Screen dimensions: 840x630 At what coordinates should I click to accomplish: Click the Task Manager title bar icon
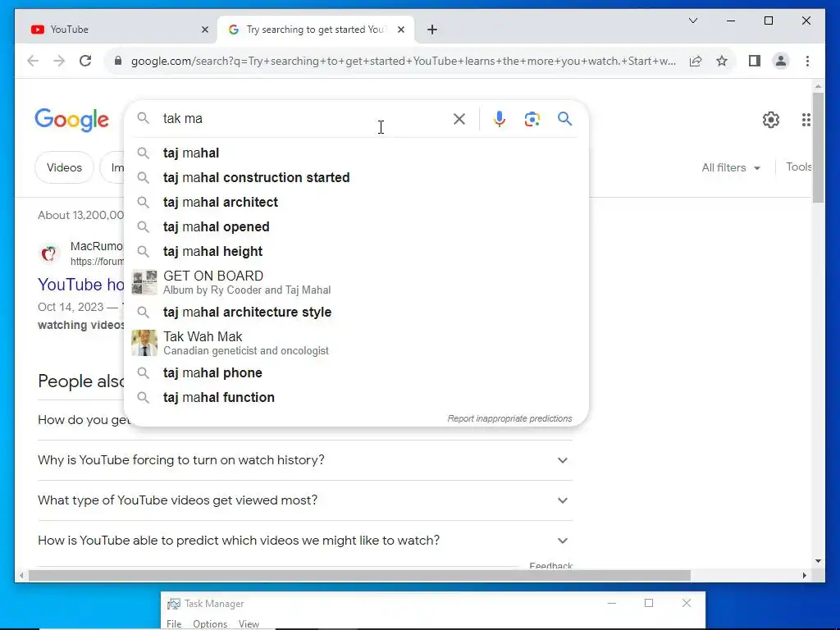tap(174, 604)
